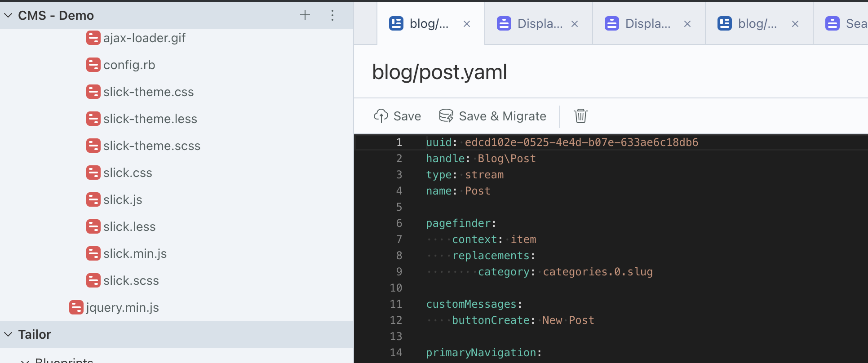Click the slick.css file icon
The height and width of the screenshot is (363, 868).
point(93,173)
